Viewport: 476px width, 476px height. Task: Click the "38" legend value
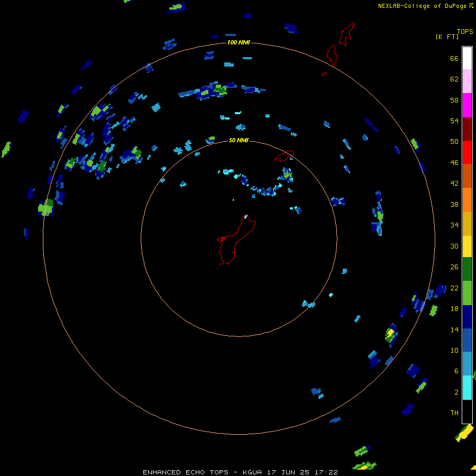pos(454,204)
